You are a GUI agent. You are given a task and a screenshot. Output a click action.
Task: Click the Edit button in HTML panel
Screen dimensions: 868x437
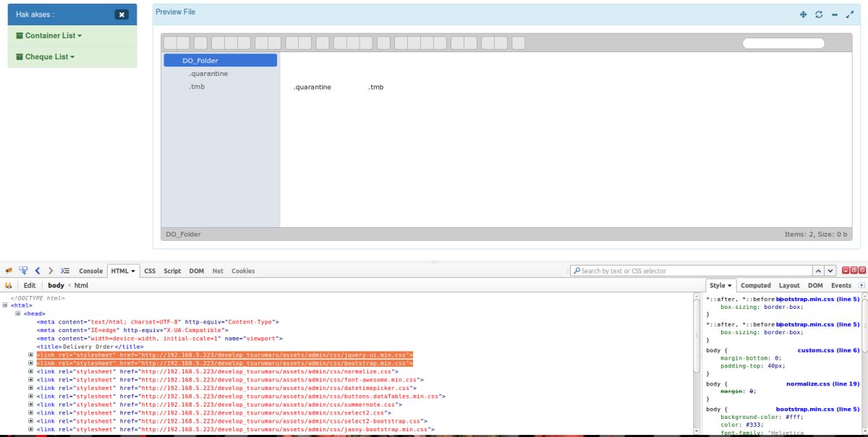click(30, 286)
